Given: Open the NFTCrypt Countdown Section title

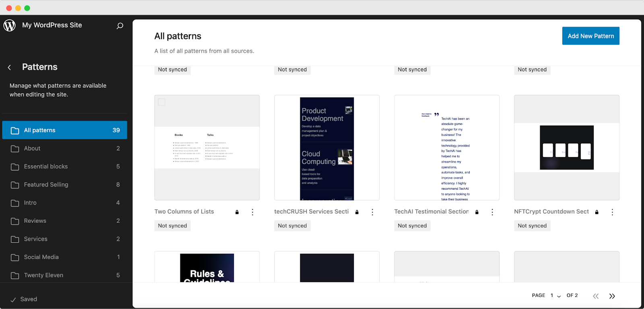Looking at the screenshot, I should pos(551,212).
